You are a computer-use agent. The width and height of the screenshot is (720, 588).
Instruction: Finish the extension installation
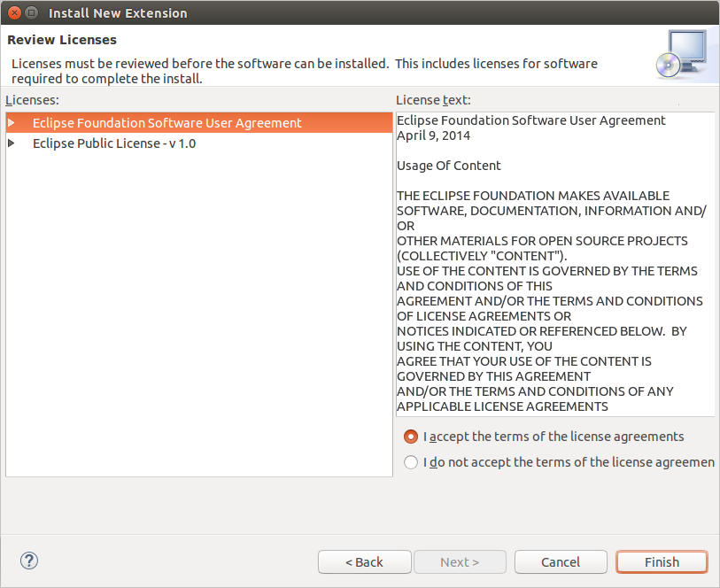pyautogui.click(x=662, y=561)
